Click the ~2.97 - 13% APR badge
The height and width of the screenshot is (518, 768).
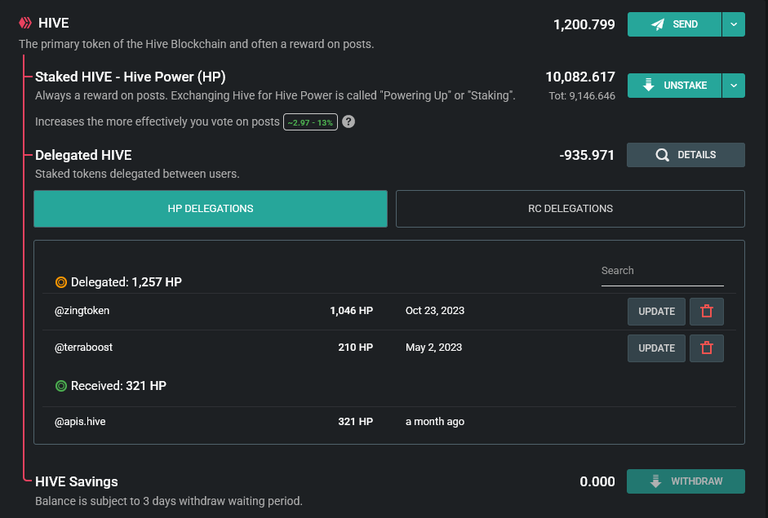310,122
